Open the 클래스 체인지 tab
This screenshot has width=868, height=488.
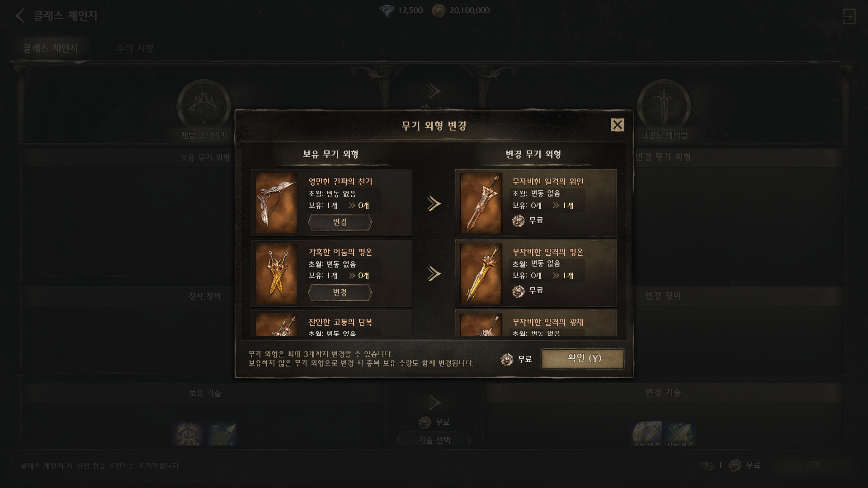[51, 48]
